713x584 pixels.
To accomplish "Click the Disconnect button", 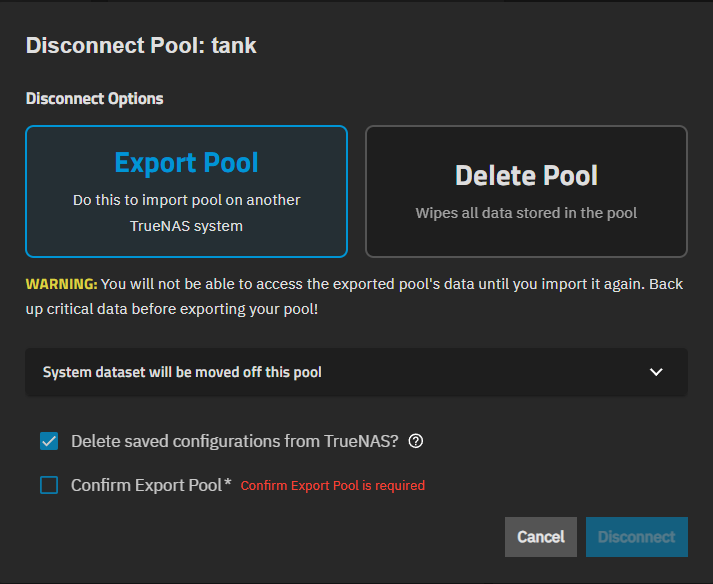I will point(636,537).
